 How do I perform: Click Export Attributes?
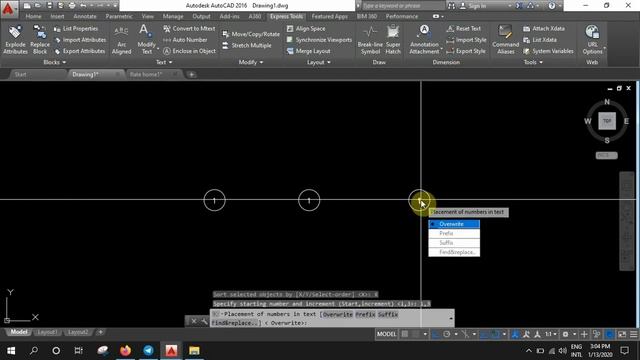80,51
